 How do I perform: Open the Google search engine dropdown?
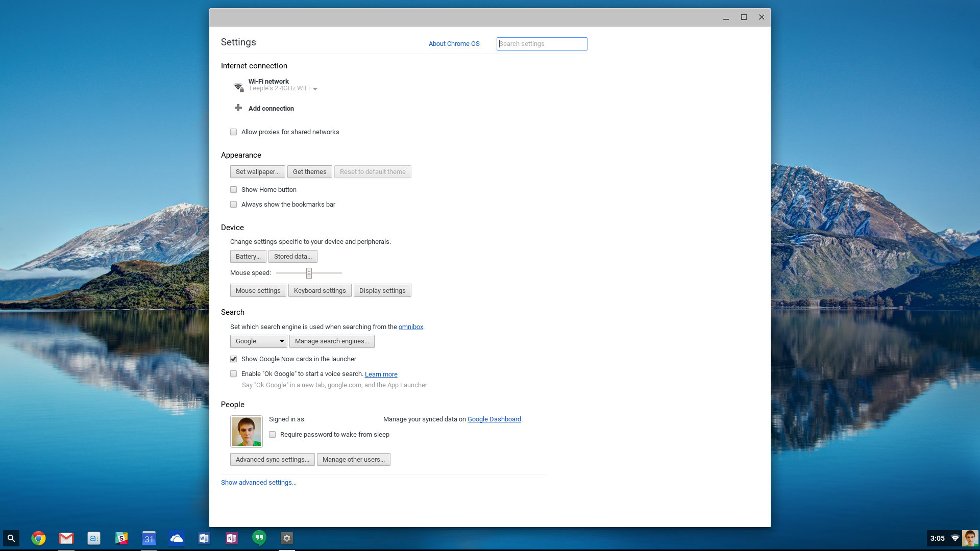click(x=258, y=341)
